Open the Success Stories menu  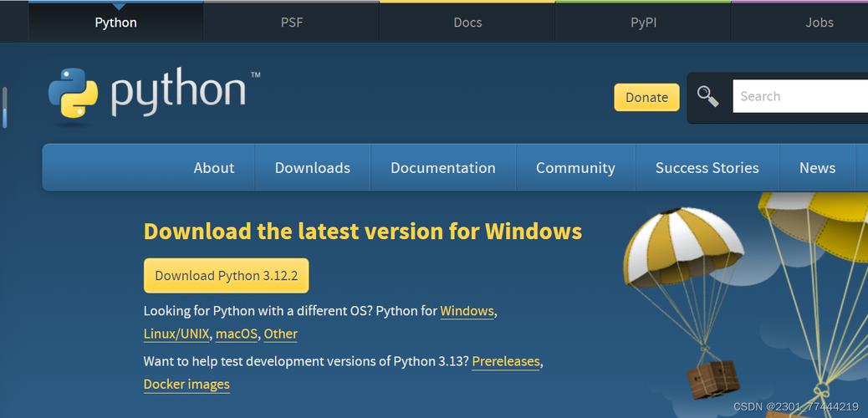[707, 168]
